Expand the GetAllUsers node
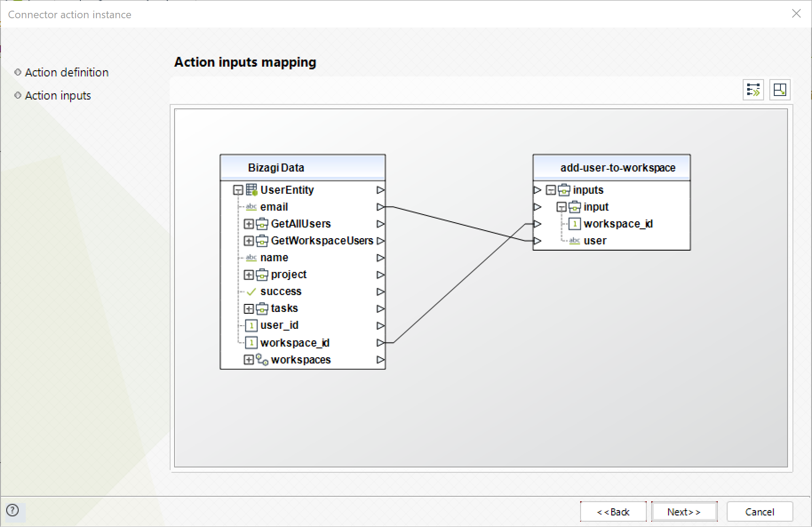The width and height of the screenshot is (812, 527). [249, 224]
